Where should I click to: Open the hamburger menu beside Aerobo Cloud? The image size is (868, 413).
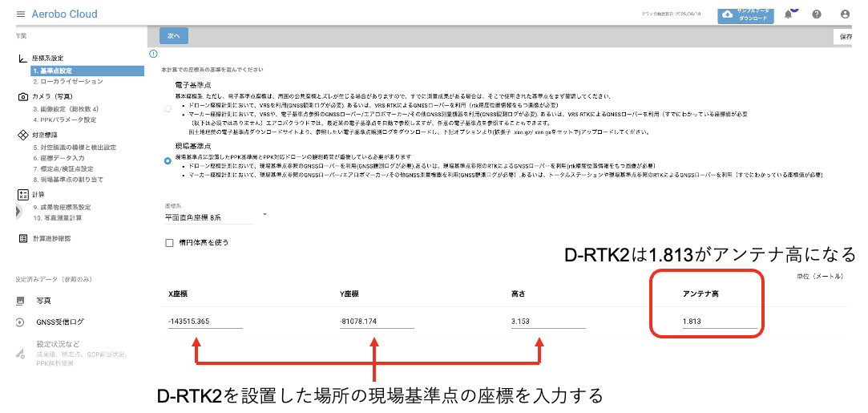click(21, 14)
